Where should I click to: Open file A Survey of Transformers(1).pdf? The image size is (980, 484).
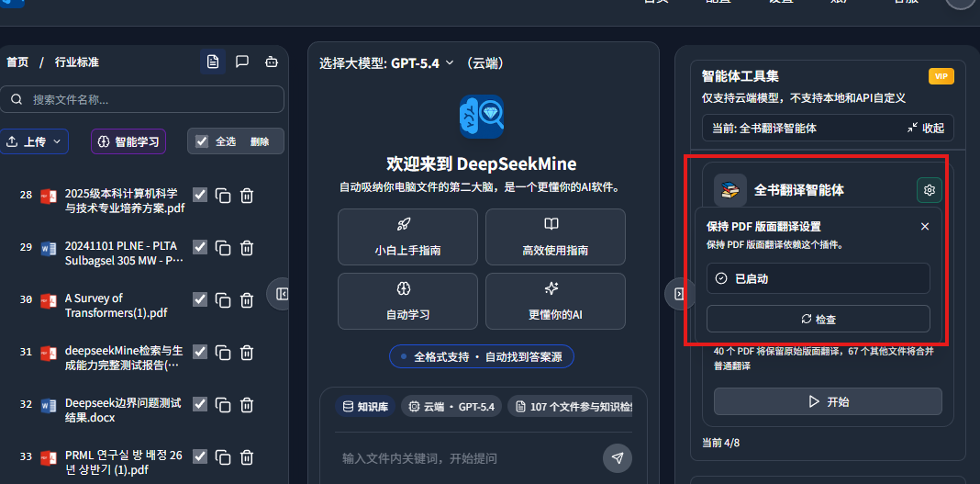(116, 305)
